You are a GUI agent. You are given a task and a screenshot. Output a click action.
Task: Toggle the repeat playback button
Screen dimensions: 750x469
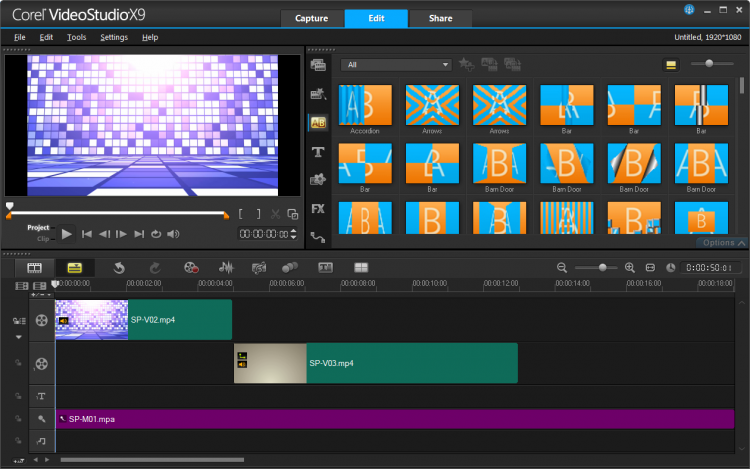pos(156,234)
